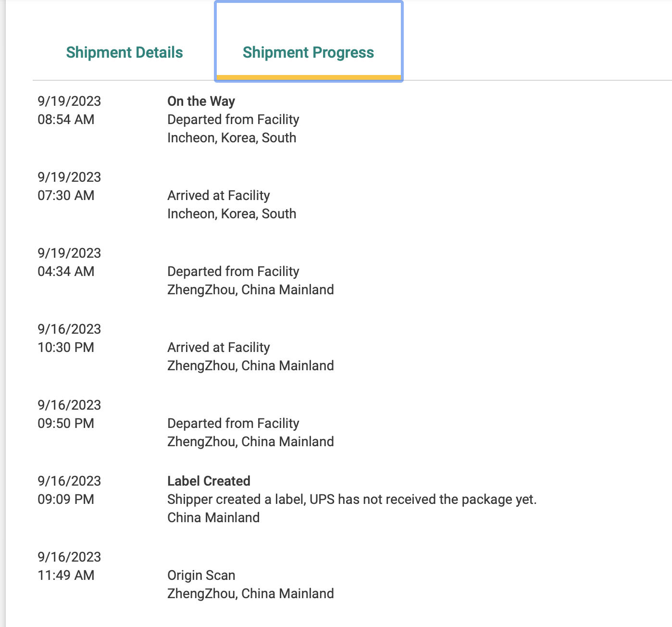672x627 pixels.
Task: Click 'Arrived at Facility' for the 07:30 AM event
Action: click(218, 196)
